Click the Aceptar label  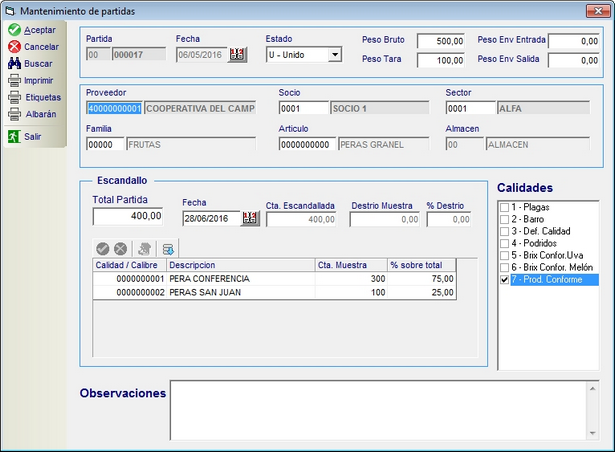[40, 30]
